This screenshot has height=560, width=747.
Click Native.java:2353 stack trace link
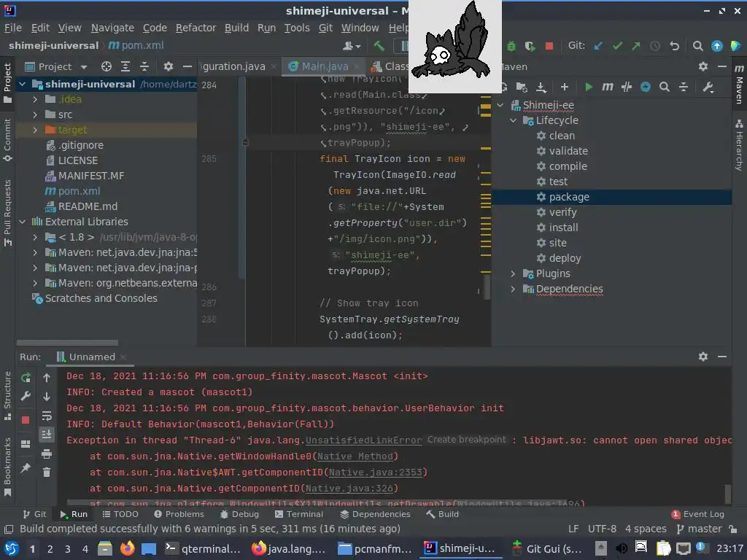click(376, 472)
